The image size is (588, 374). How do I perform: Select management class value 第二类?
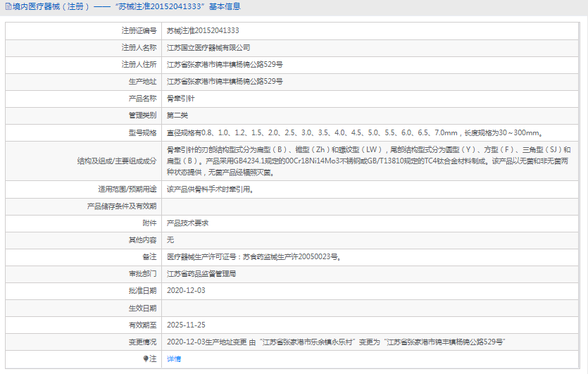click(x=177, y=116)
